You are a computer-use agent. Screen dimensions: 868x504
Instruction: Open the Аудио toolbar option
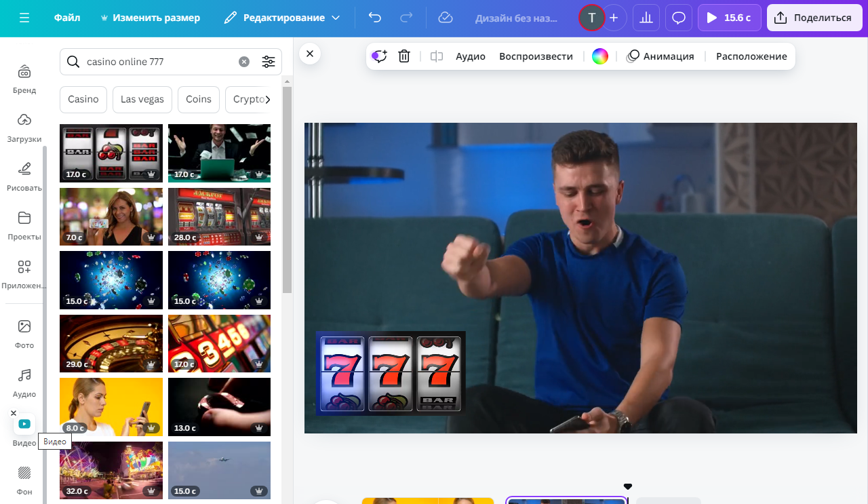[x=471, y=56]
